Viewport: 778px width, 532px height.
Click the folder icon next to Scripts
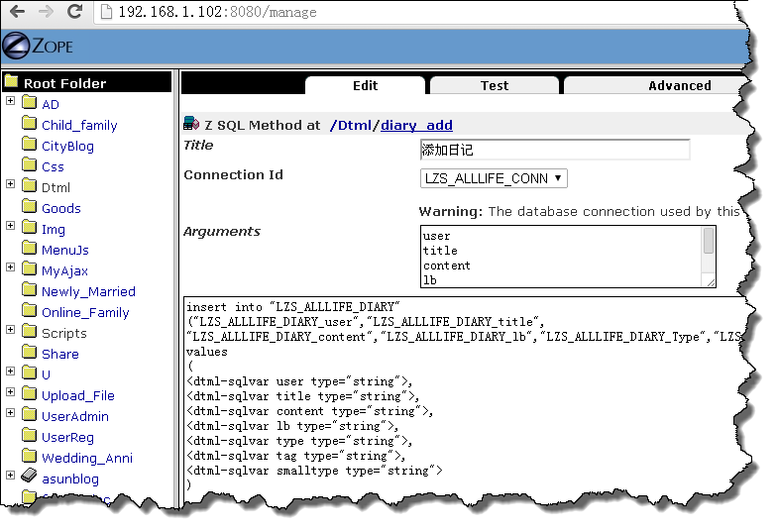coord(30,332)
